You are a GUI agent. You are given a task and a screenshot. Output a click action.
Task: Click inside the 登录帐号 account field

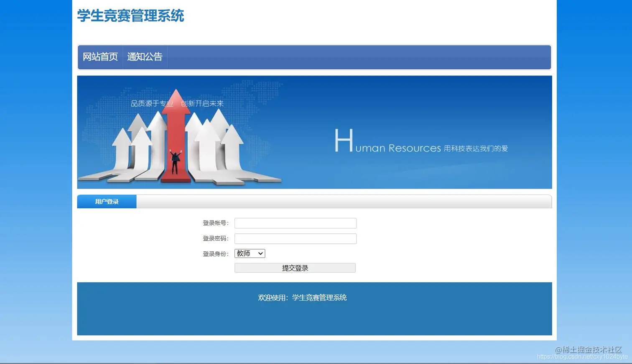[x=295, y=223]
